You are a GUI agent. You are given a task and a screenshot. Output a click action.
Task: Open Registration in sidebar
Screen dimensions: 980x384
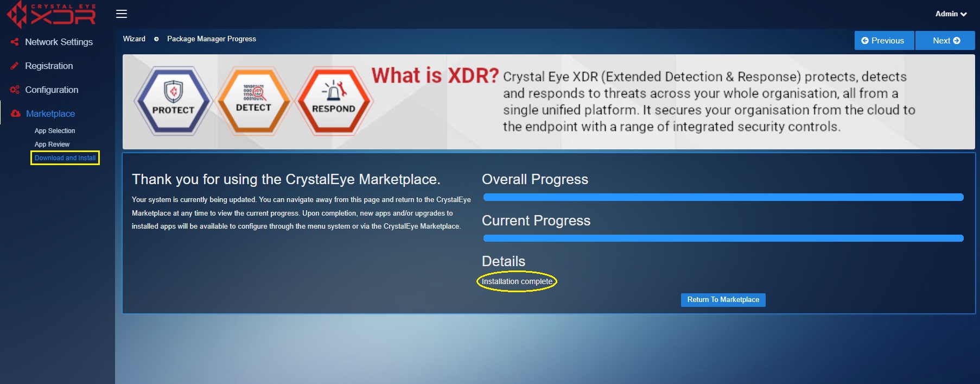[49, 66]
